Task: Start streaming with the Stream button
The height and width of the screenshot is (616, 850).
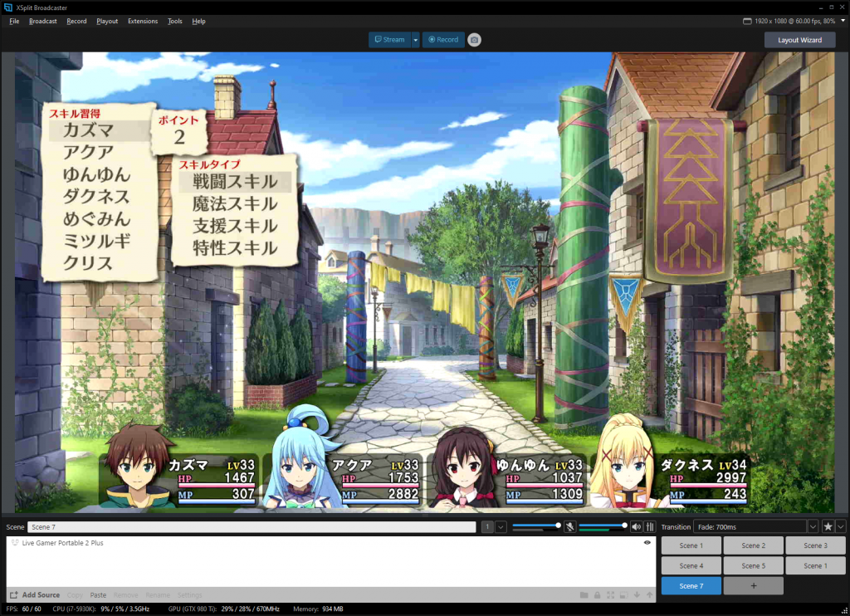Action: [390, 40]
